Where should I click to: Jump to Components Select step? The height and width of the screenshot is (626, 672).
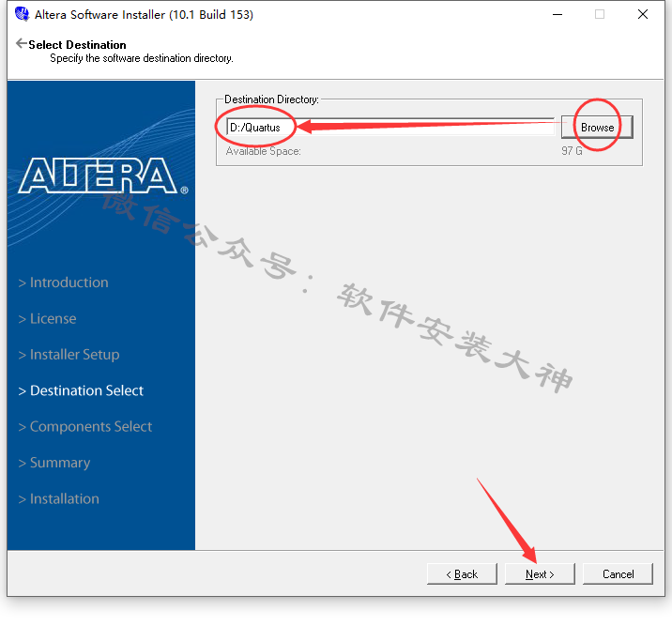pyautogui.click(x=90, y=427)
